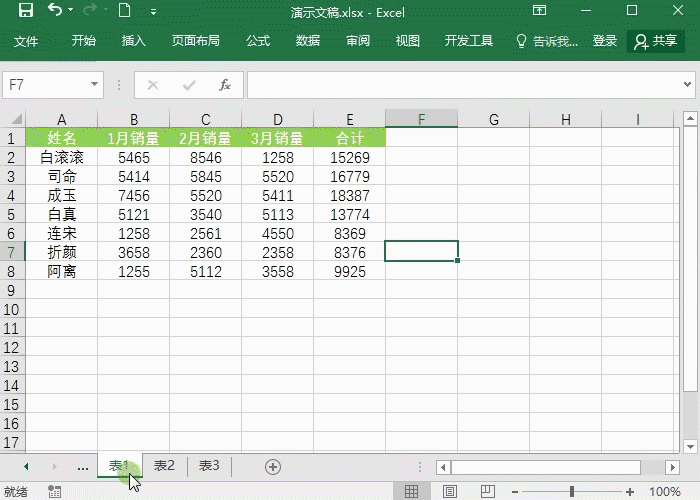This screenshot has width=700, height=500.
Task: Open the Name Box dropdown arrow
Action: pyautogui.click(x=95, y=85)
